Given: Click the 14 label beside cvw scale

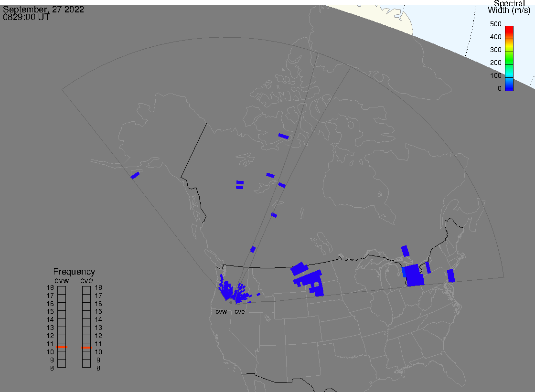Looking at the screenshot, I should click(x=50, y=320).
